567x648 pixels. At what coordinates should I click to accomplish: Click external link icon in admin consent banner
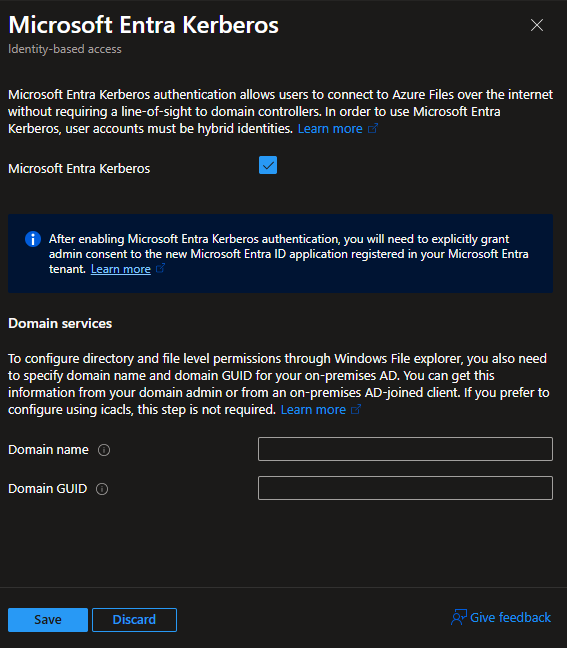click(160, 268)
